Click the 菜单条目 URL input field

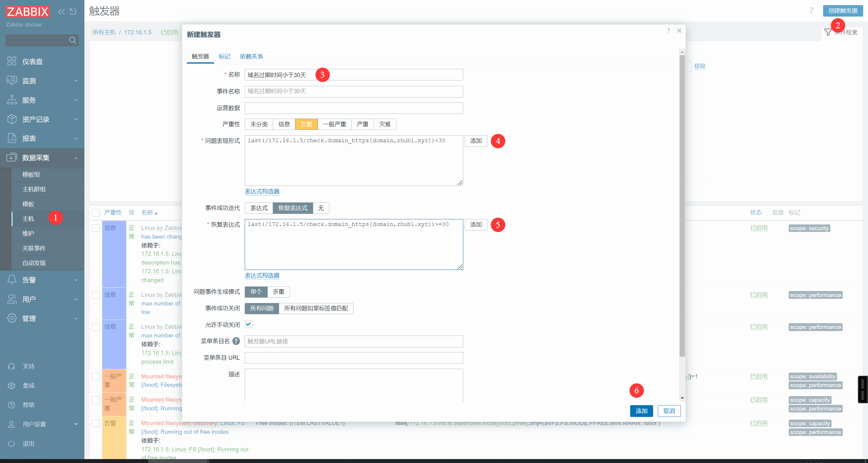(x=354, y=358)
